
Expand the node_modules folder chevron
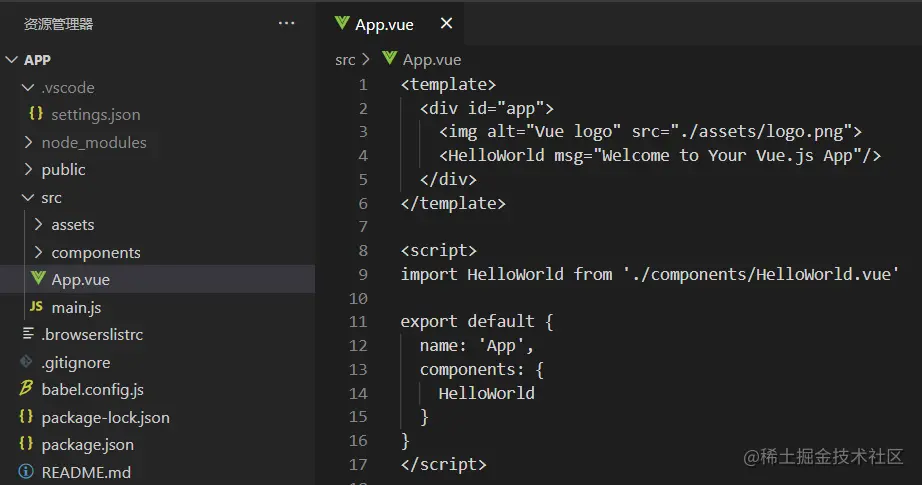pyautogui.click(x=28, y=142)
